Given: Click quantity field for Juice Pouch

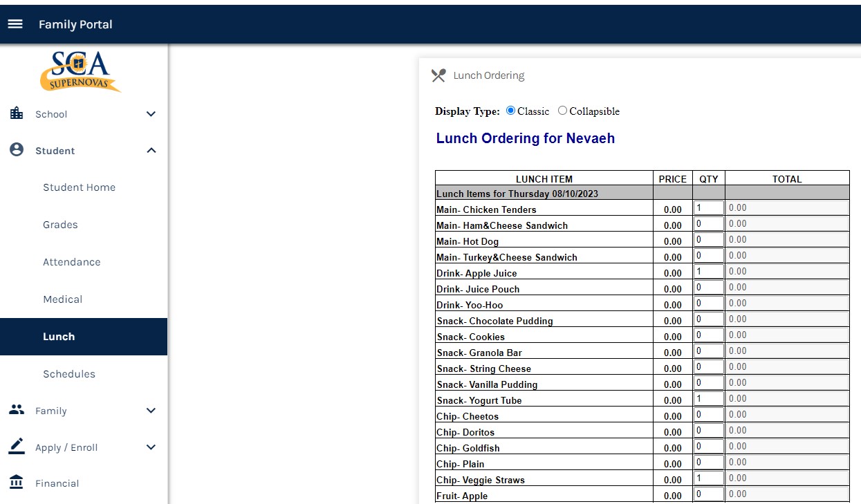Looking at the screenshot, I should (x=709, y=287).
